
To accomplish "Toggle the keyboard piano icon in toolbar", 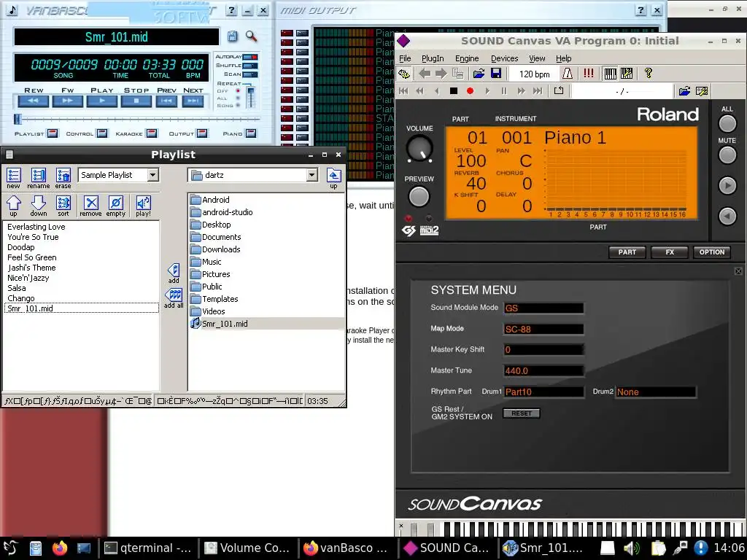I will coord(611,74).
